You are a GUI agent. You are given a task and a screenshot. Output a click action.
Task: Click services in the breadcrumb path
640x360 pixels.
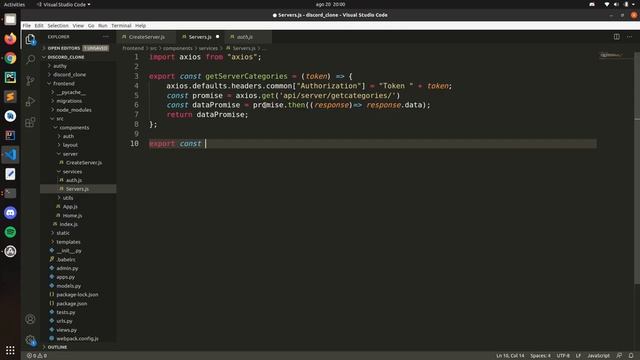(208, 48)
